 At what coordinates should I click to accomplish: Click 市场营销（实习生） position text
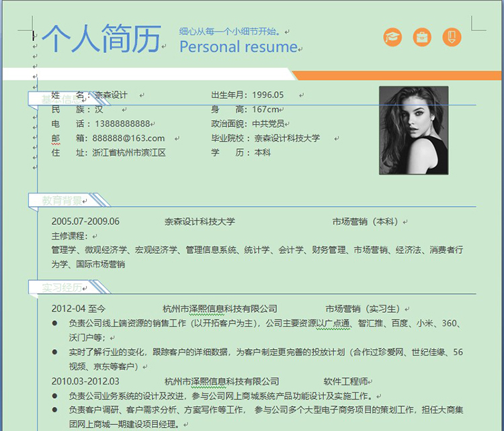click(364, 309)
